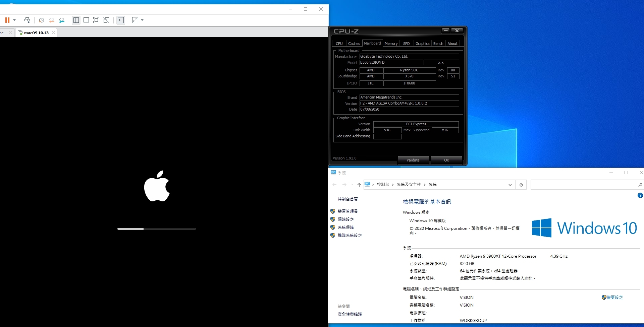The width and height of the screenshot is (644, 327).
Task: Send Ctrl+Alt+Del to the virtual machine
Action: click(28, 20)
